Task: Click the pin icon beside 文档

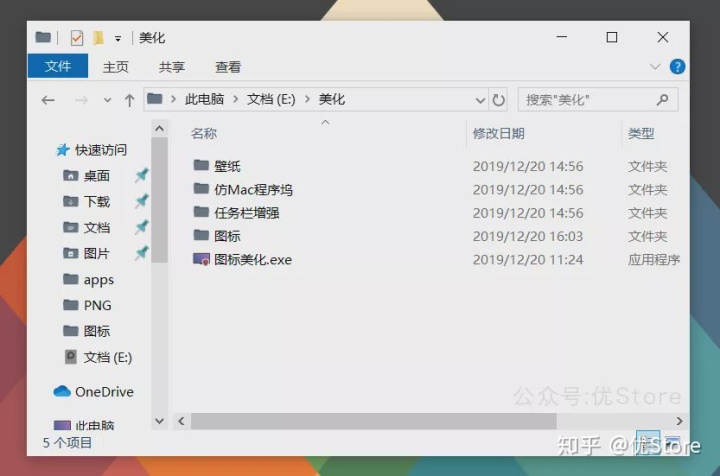Action: point(141,227)
